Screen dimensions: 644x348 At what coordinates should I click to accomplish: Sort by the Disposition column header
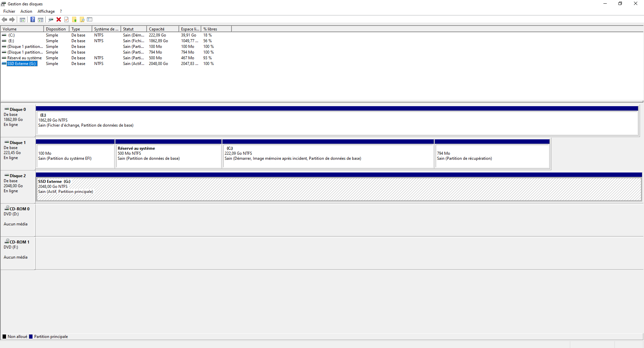click(56, 29)
